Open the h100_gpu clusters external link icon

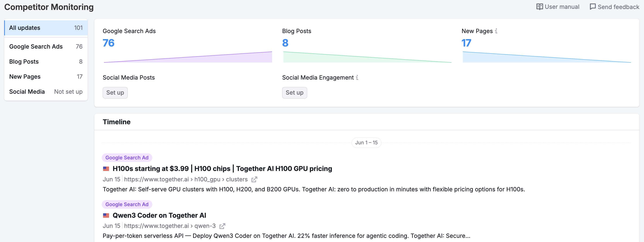pyautogui.click(x=254, y=179)
